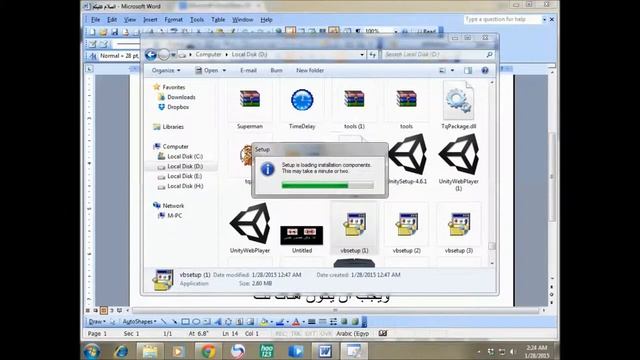Image resolution: width=640 pixels, height=360 pixels.
Task: Select Local Disk (C:) in navigation pane
Action: click(x=180, y=156)
